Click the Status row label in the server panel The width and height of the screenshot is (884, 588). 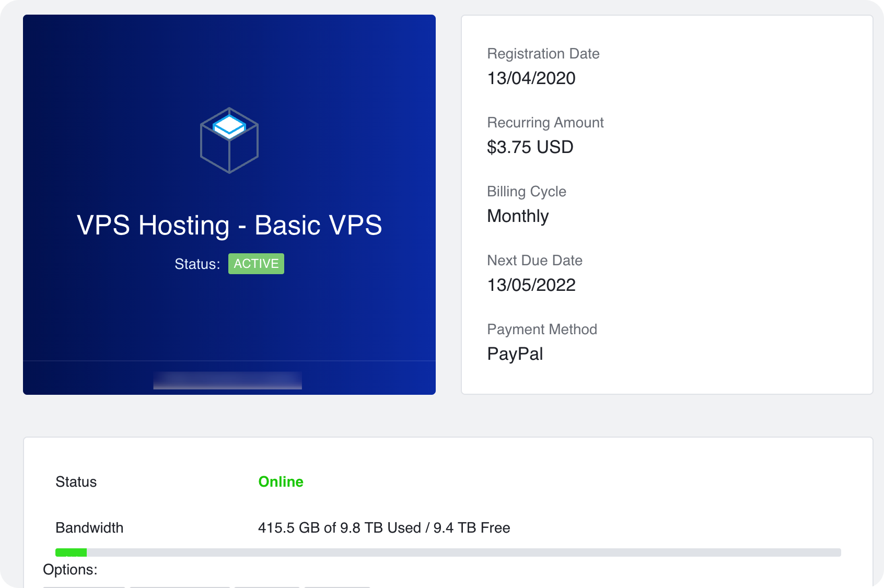coord(76,482)
